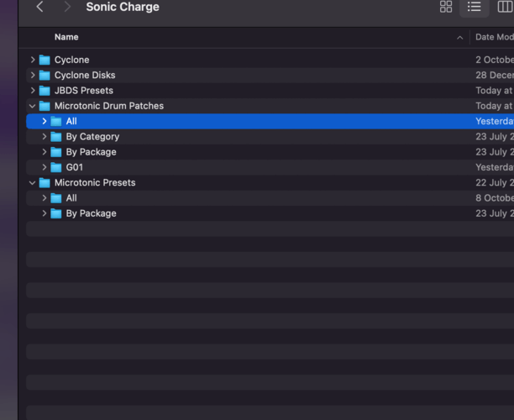Expand By Package under Microtonic Presets
The height and width of the screenshot is (420, 514).
pyautogui.click(x=45, y=213)
